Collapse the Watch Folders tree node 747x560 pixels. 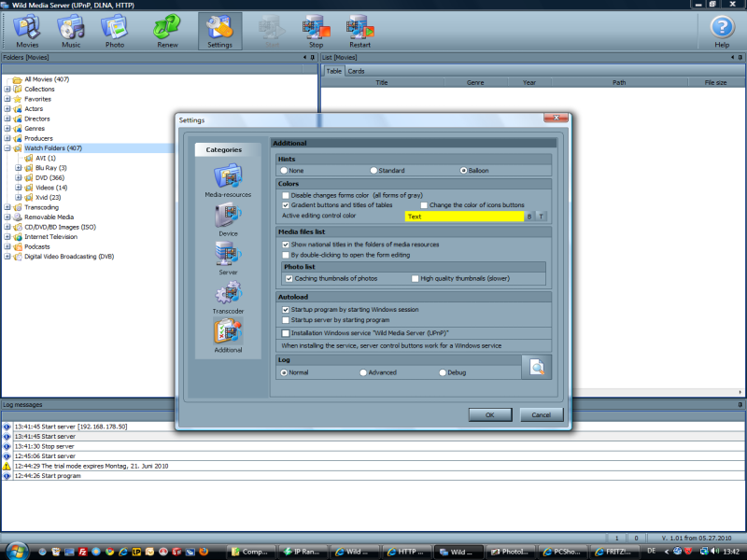(x=7, y=148)
